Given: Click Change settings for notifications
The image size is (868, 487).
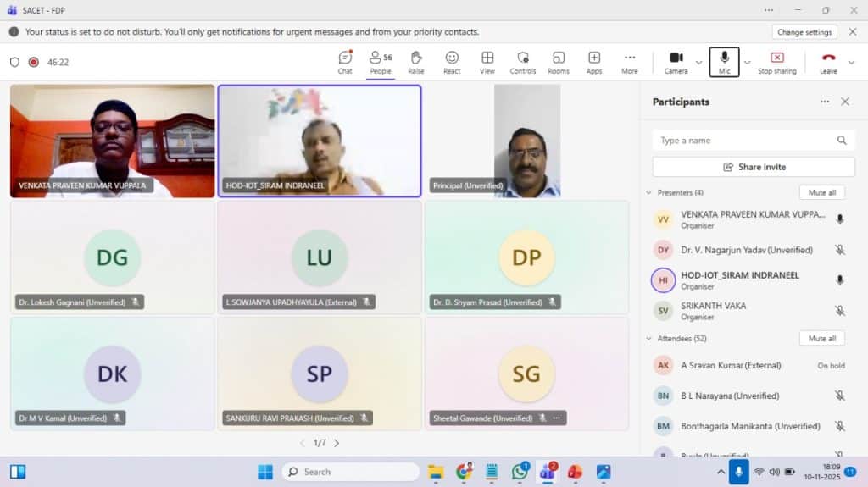Looking at the screenshot, I should click(804, 32).
